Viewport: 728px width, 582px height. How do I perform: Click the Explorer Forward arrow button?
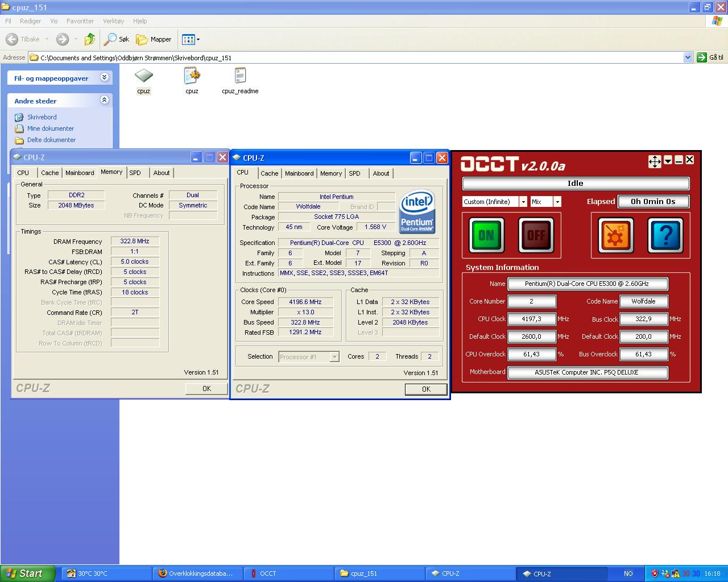click(63, 39)
